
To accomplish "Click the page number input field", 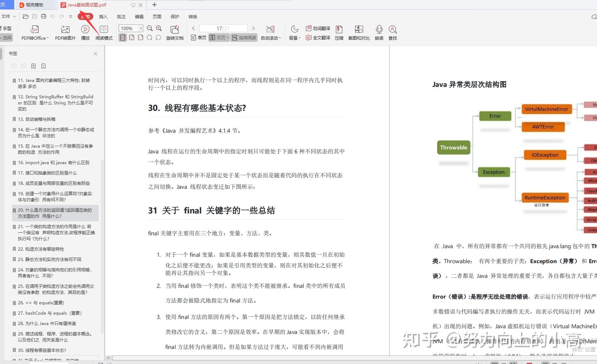I will click(x=223, y=28).
